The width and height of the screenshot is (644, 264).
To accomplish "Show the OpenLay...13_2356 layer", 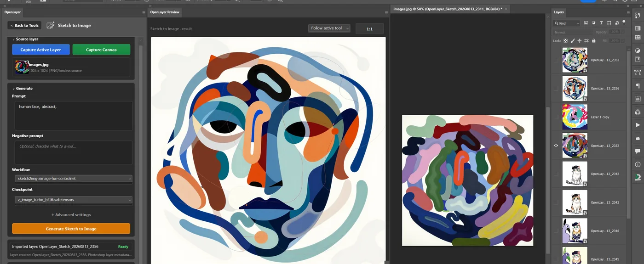I will [556, 89].
